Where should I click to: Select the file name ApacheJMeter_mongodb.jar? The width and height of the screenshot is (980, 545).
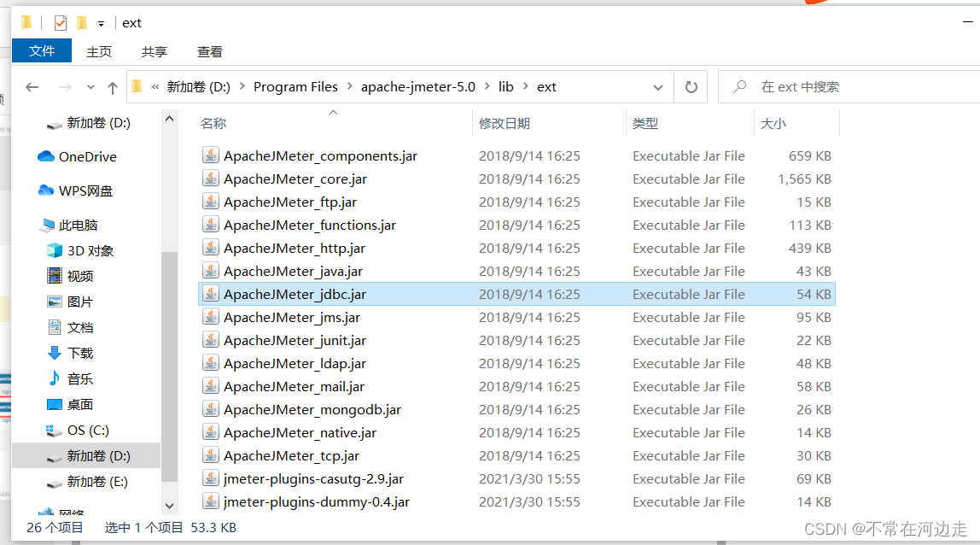(x=312, y=410)
